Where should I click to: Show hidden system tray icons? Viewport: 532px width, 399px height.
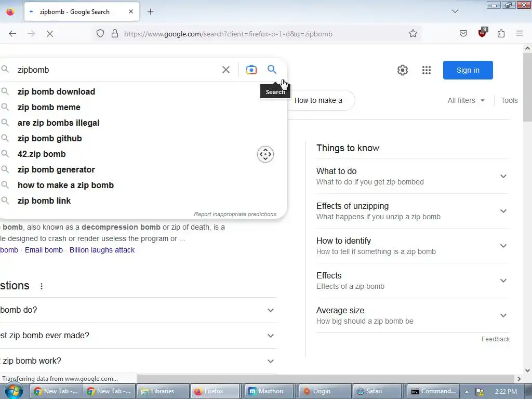(467, 392)
